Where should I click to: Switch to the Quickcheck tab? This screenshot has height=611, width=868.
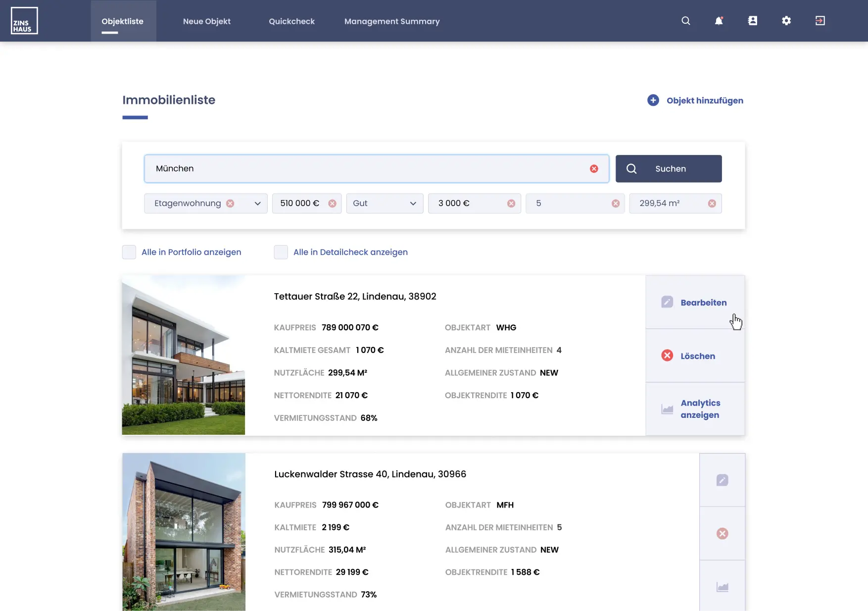(x=291, y=21)
